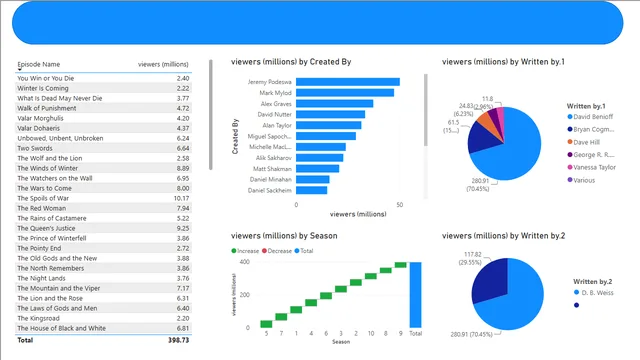Click the total value 398.73
The height and width of the screenshot is (360, 640).
(x=178, y=340)
